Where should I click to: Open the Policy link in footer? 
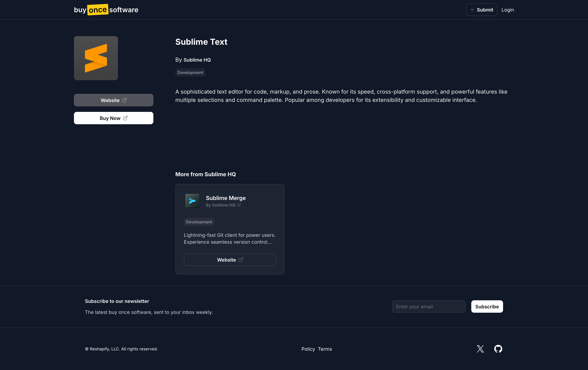308,349
